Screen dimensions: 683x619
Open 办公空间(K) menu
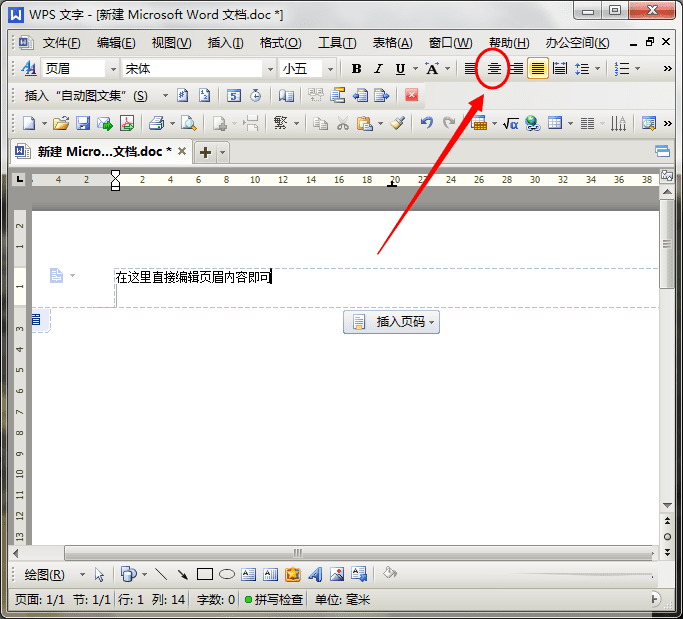[x=577, y=43]
